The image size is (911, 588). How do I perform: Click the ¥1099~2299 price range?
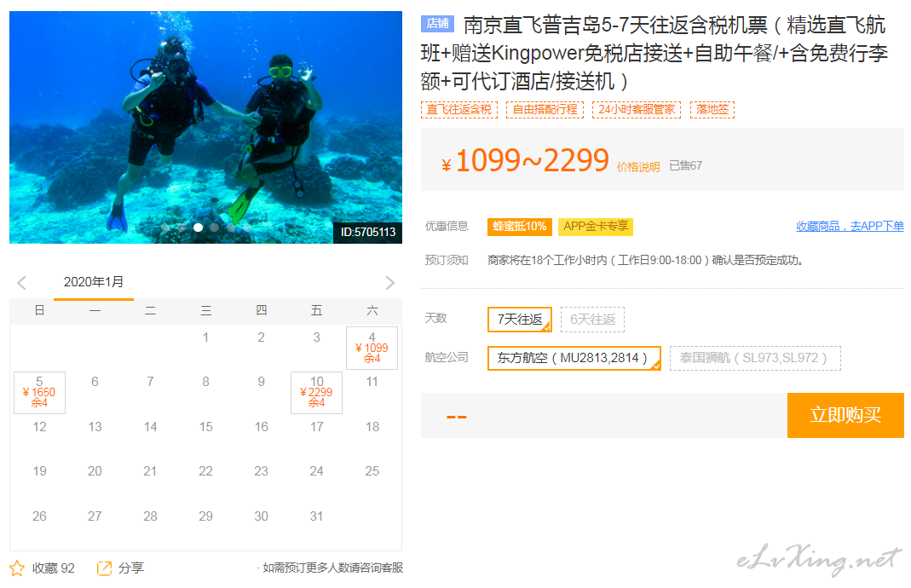[525, 160]
